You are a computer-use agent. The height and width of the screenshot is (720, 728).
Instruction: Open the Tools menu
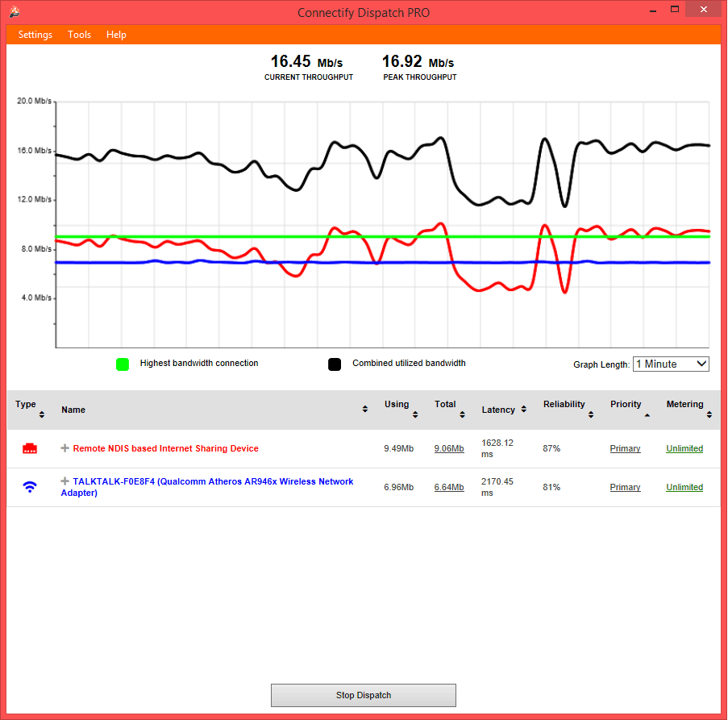[79, 35]
